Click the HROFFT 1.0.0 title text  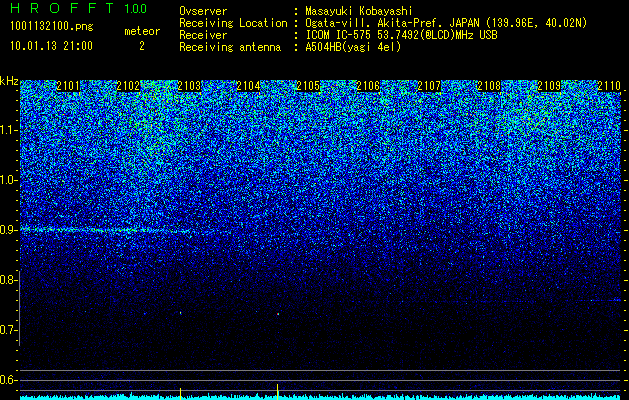[x=79, y=8]
